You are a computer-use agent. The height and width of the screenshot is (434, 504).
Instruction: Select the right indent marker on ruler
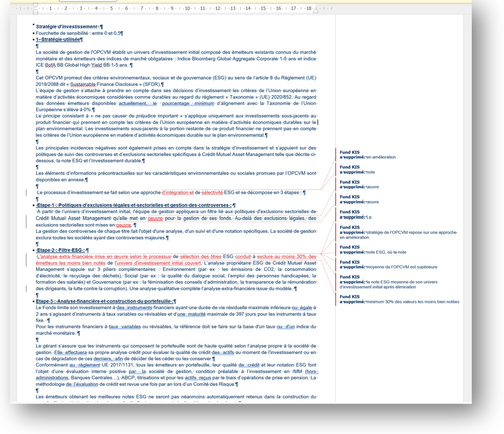(x=316, y=11)
